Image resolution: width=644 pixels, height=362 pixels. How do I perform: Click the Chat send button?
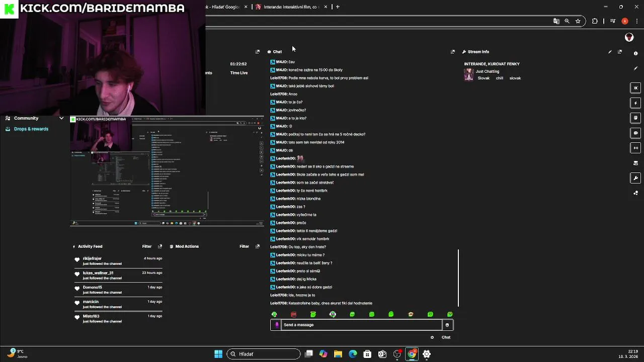446,337
